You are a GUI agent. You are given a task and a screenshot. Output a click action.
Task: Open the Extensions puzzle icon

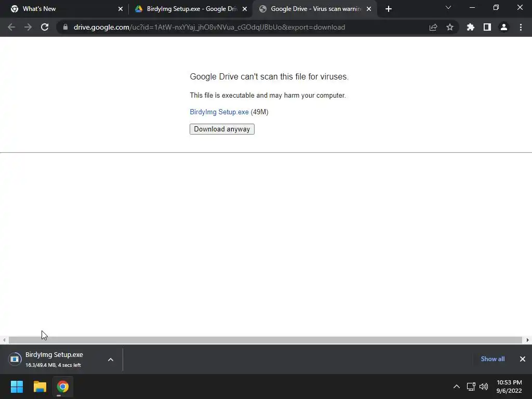(471, 27)
